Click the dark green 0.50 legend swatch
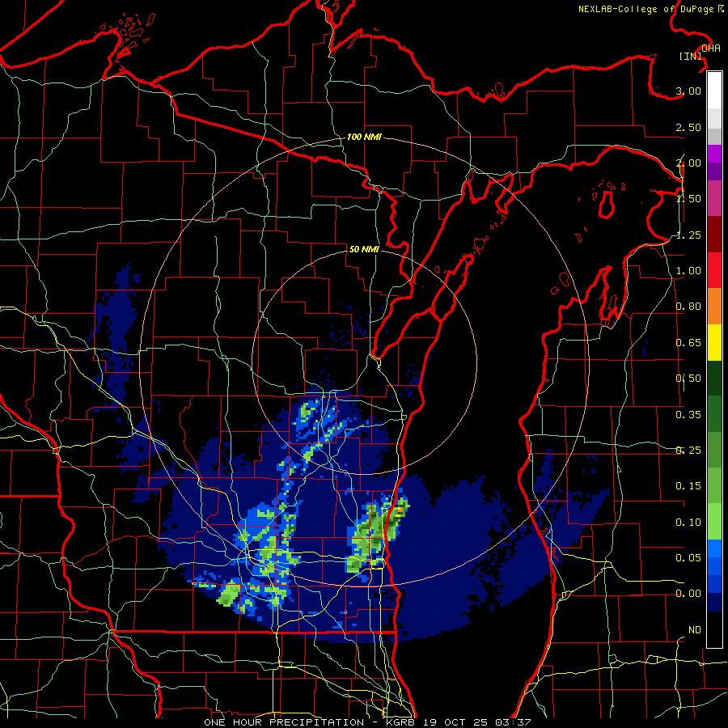 (x=714, y=379)
